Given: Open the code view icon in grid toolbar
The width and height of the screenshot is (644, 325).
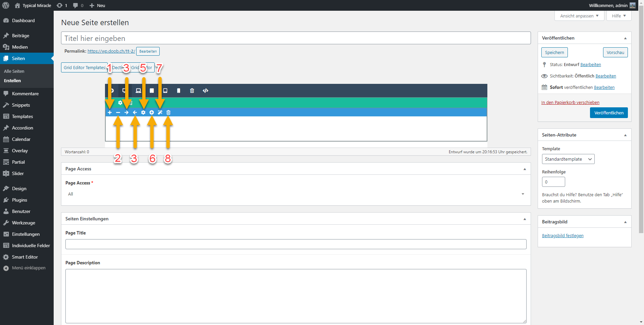Looking at the screenshot, I should tap(206, 91).
